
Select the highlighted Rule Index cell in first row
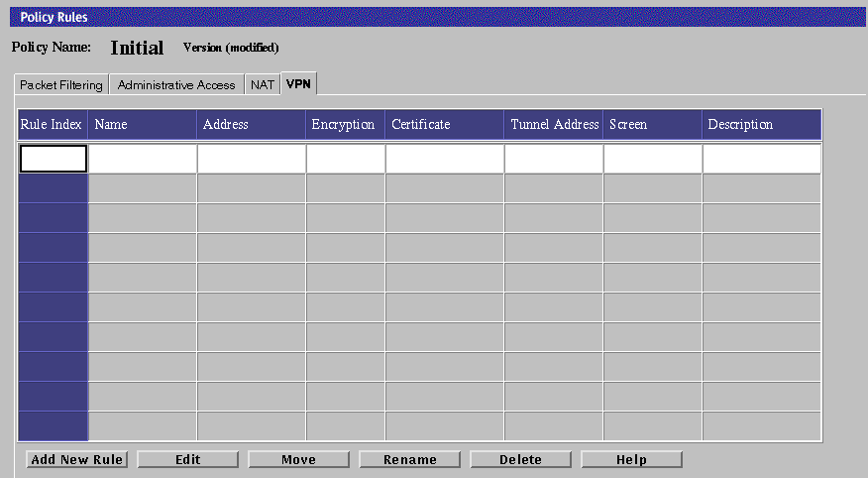point(54,159)
